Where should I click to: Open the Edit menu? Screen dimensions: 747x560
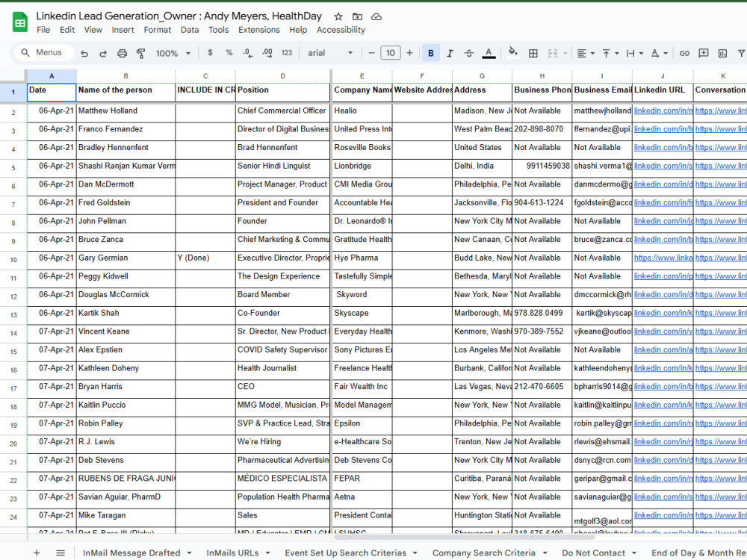coord(67,30)
